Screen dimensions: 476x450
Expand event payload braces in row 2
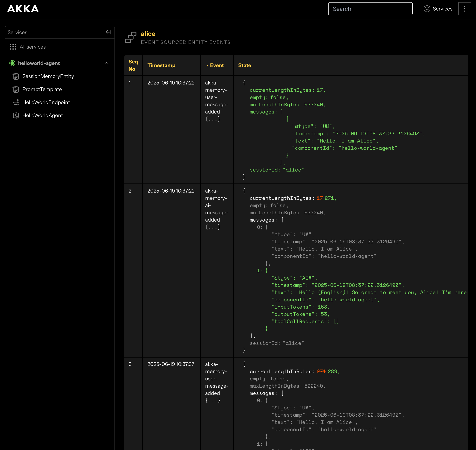(213, 227)
